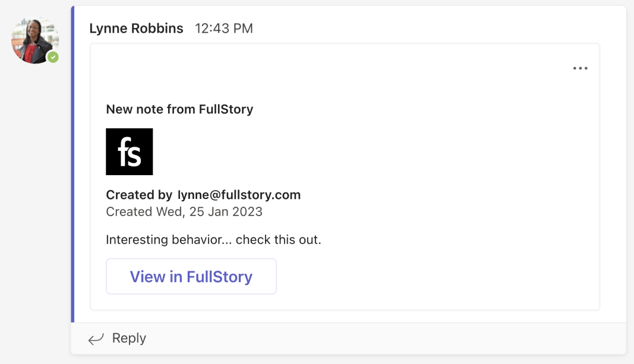
Task: Select the Created Wed, 25 Jan 2023 line
Action: tap(184, 212)
